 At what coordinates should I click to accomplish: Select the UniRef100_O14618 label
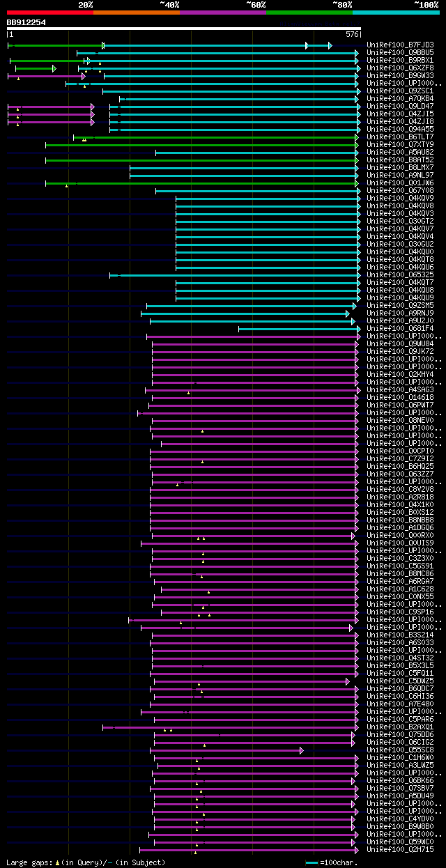coord(400,397)
